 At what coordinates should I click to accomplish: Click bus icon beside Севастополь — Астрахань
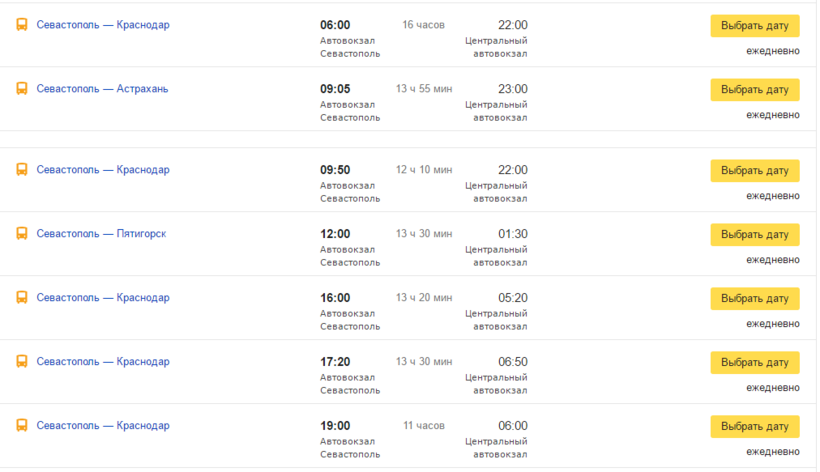pyautogui.click(x=21, y=88)
